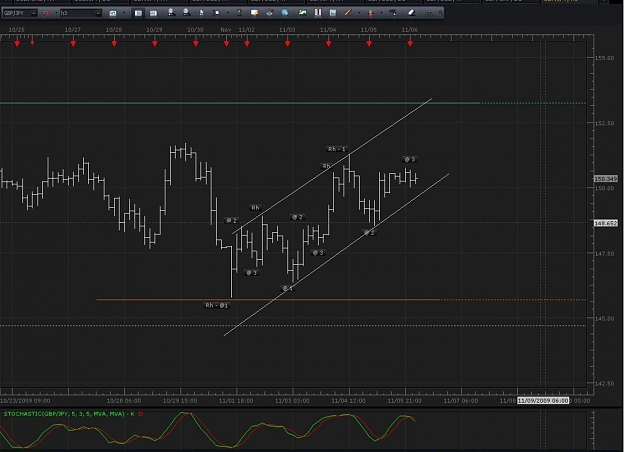Click the hammer-shaped toolbar icon
The width and height of the screenshot is (625, 452).
(x=393, y=13)
